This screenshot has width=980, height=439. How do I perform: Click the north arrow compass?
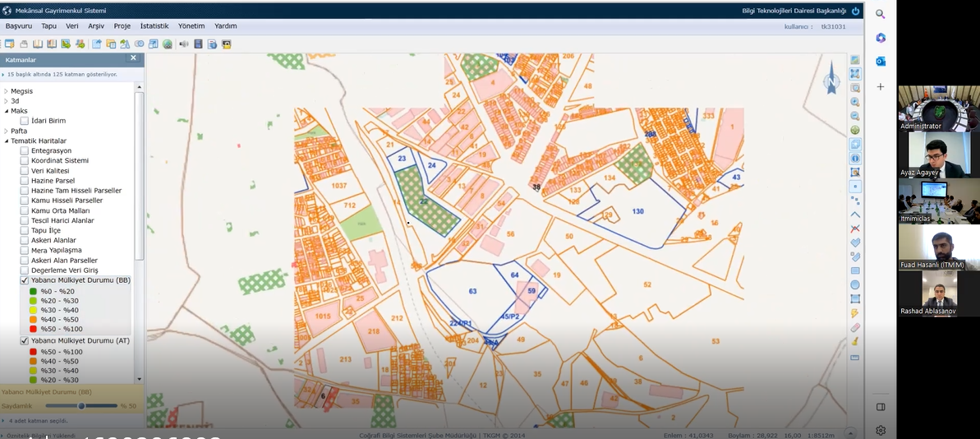click(830, 79)
